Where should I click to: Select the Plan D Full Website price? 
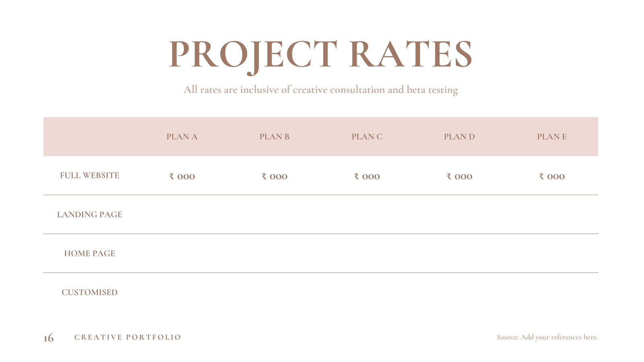pos(459,176)
